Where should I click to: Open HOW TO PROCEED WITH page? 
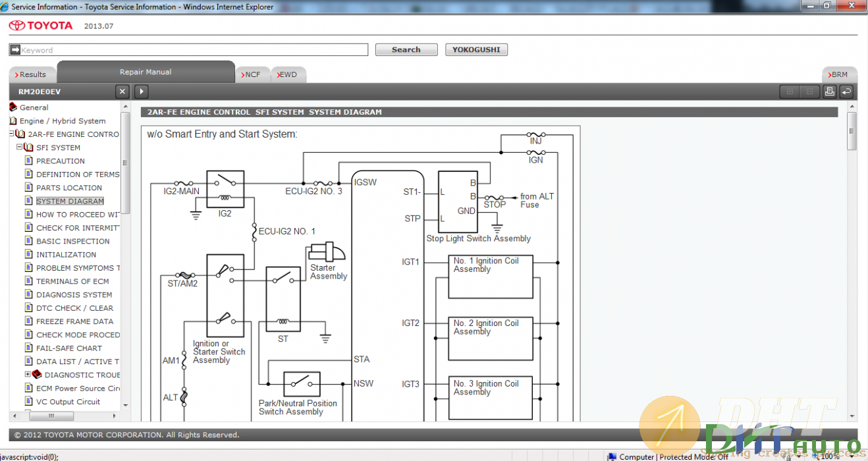[78, 214]
